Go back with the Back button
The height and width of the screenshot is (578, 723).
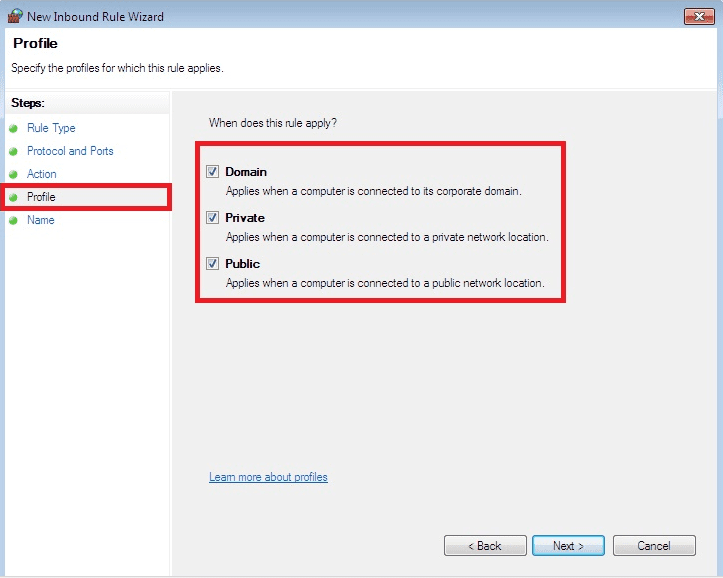485,546
